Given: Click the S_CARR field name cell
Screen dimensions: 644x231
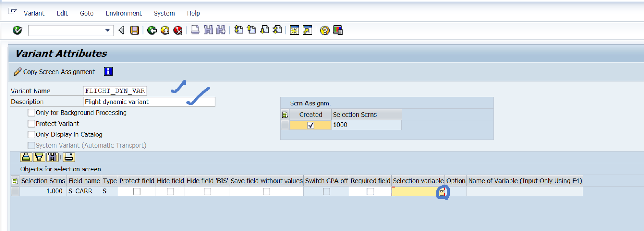Looking at the screenshot, I should coord(84,191).
